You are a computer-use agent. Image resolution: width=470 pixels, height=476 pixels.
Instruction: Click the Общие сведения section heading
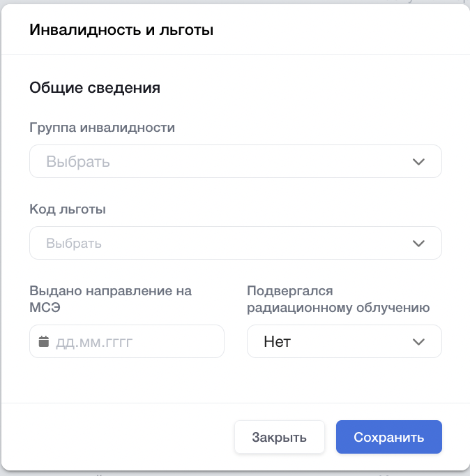click(95, 88)
